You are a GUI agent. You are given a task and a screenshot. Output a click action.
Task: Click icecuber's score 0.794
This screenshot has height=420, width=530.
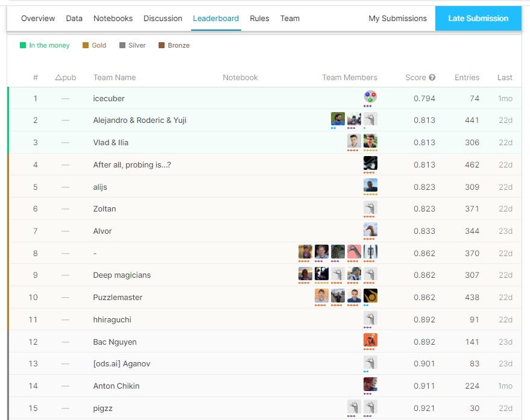(424, 98)
